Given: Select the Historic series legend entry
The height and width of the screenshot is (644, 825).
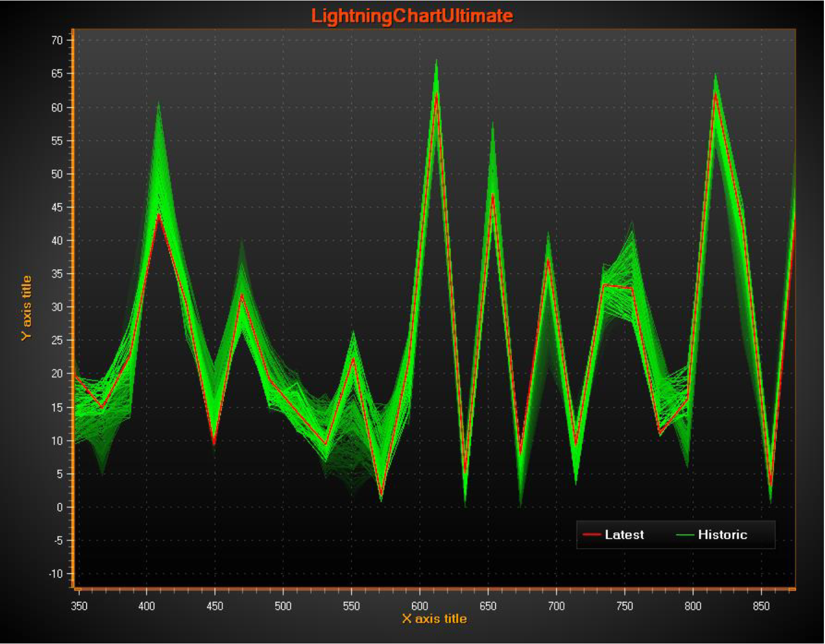Looking at the screenshot, I should pyautogui.click(x=711, y=535).
